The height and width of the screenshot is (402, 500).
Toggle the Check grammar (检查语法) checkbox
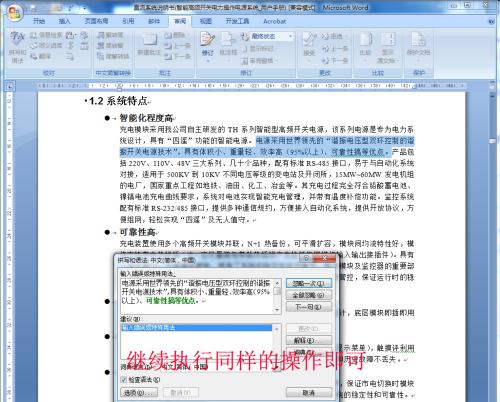point(124,380)
